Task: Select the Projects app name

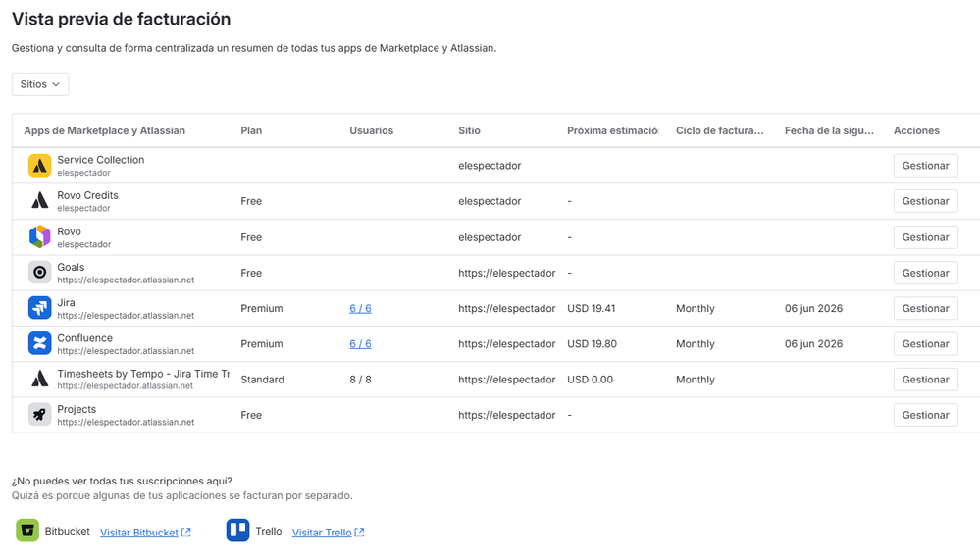Action: (77, 409)
